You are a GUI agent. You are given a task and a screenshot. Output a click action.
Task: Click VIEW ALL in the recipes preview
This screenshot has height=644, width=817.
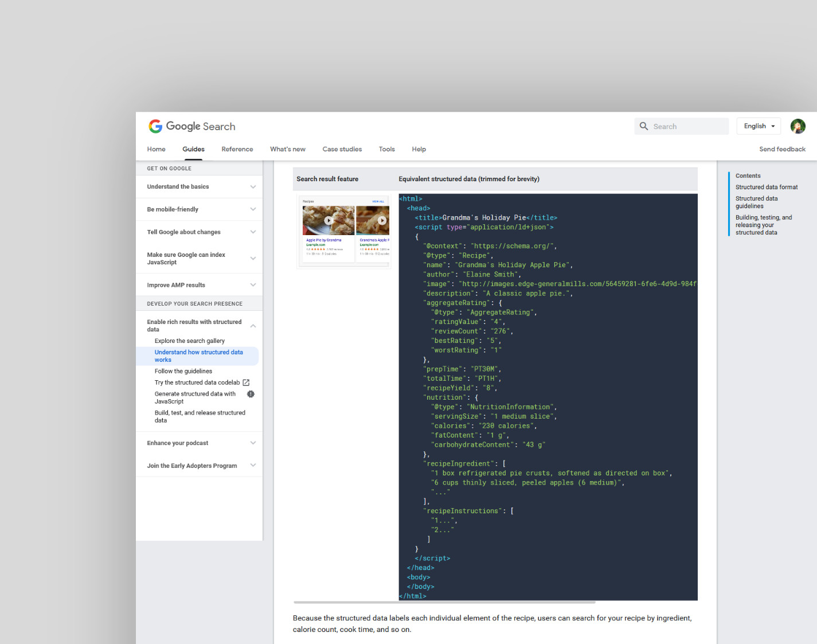(378, 201)
